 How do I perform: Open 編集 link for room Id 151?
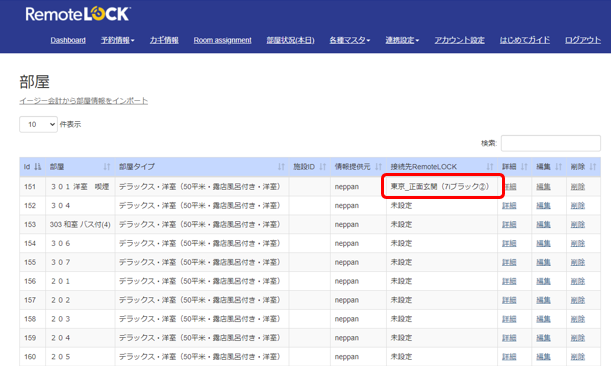(543, 187)
